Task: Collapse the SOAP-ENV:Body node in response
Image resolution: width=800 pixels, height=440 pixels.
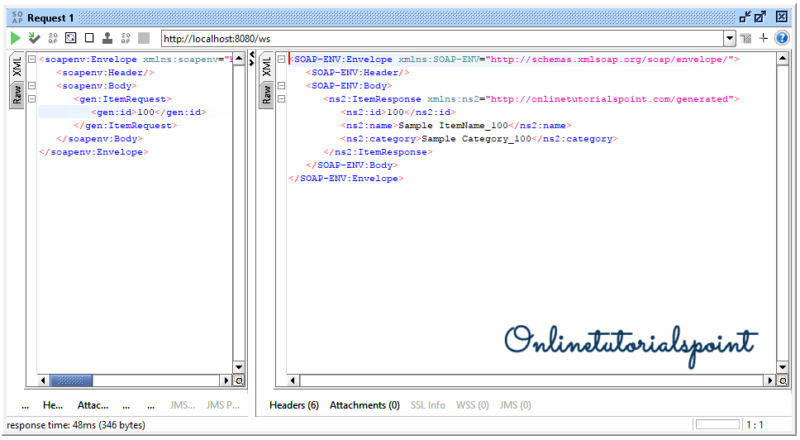Action: (x=281, y=86)
